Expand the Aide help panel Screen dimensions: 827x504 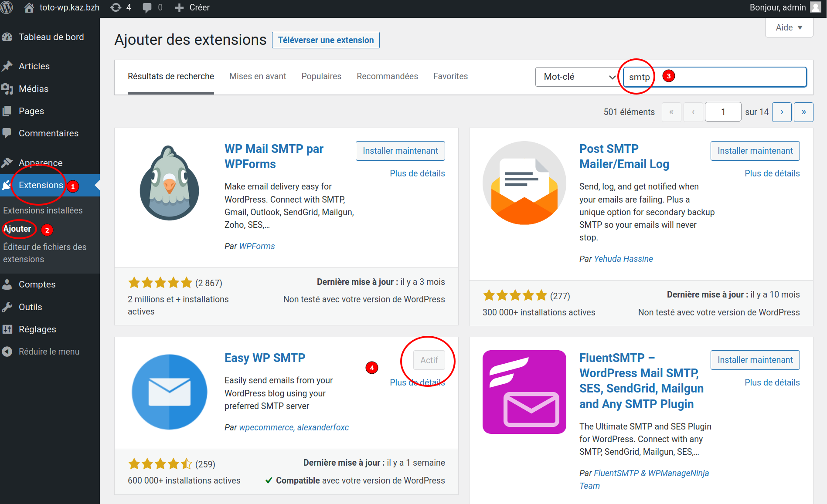click(789, 27)
